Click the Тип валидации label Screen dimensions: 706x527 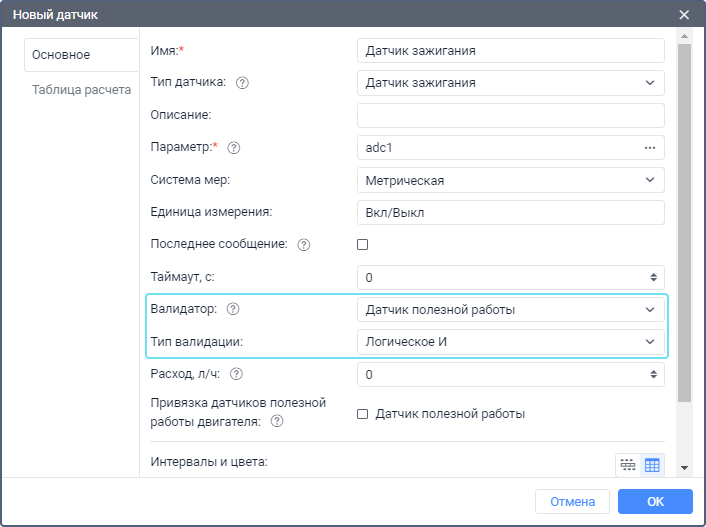[196, 342]
